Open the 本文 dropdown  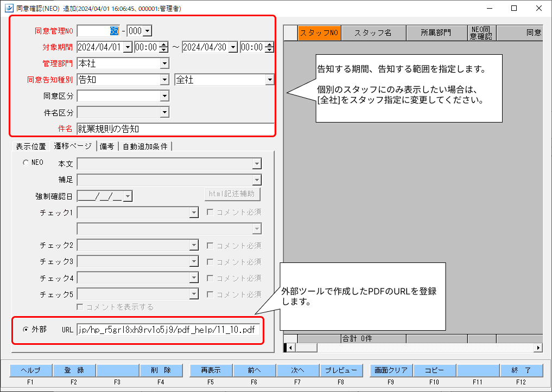click(x=257, y=164)
